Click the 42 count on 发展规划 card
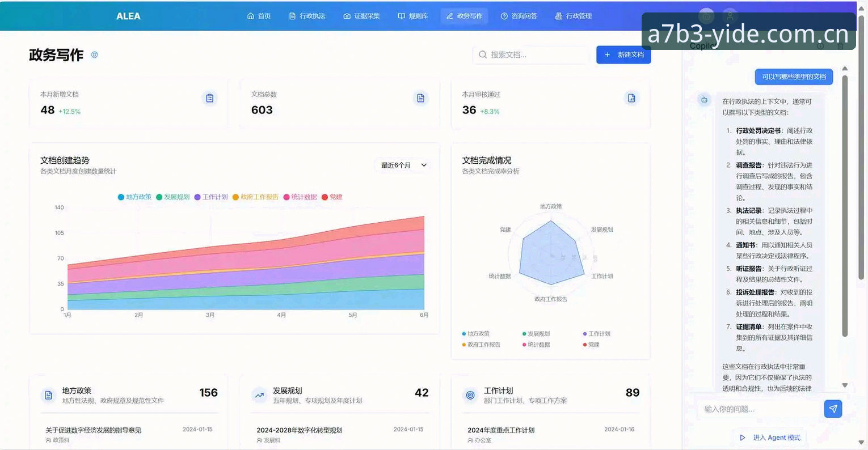Viewport: 868px width, 450px height. [422, 393]
